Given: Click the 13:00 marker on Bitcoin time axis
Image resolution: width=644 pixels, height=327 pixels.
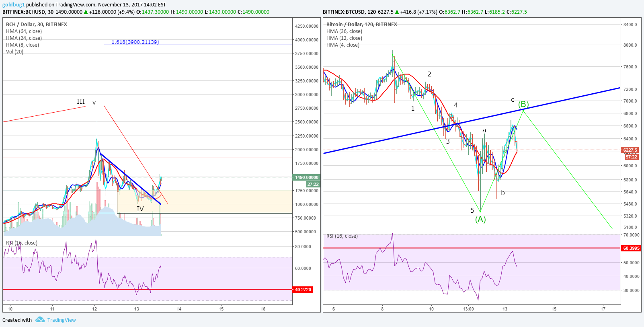Looking at the screenshot, I should tap(468, 309).
